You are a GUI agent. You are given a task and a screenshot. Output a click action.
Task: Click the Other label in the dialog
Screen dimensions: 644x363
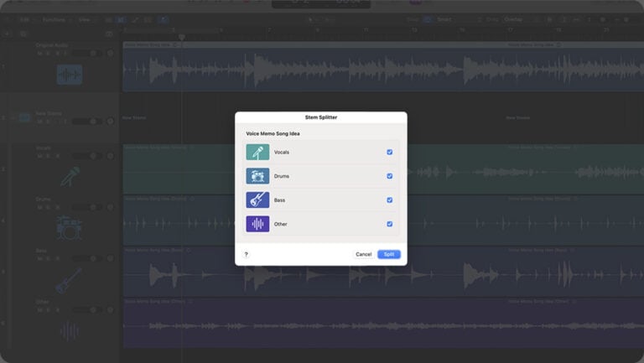coord(281,224)
